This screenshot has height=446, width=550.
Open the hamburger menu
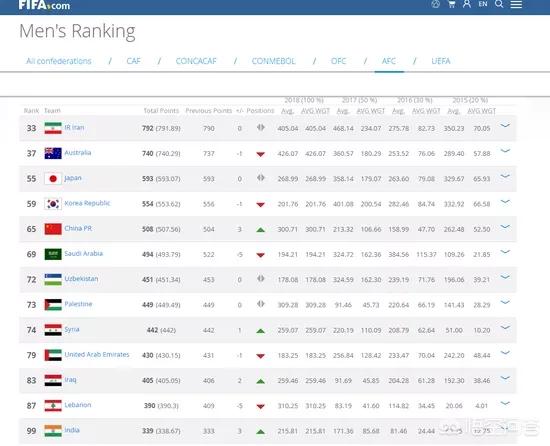click(x=516, y=4)
